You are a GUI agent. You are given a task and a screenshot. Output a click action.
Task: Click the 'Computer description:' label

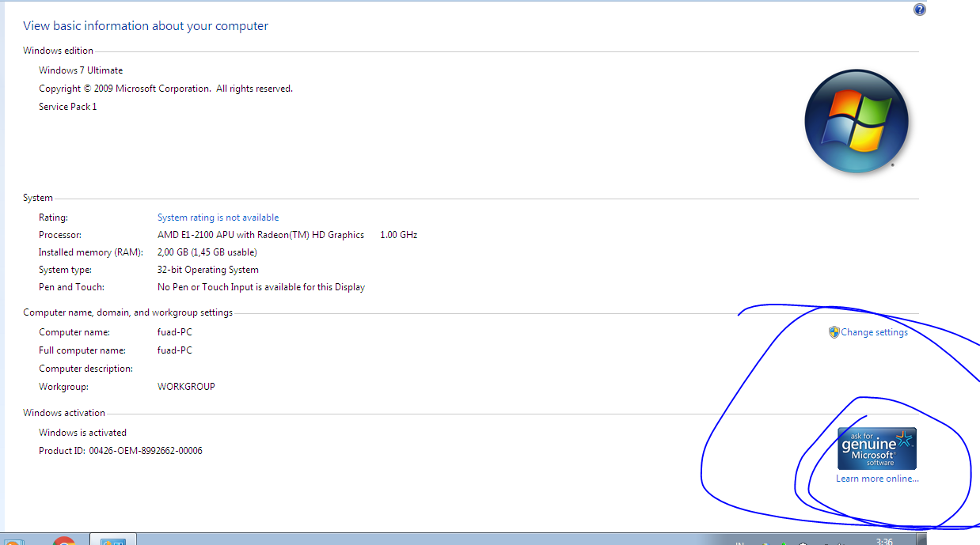click(86, 369)
